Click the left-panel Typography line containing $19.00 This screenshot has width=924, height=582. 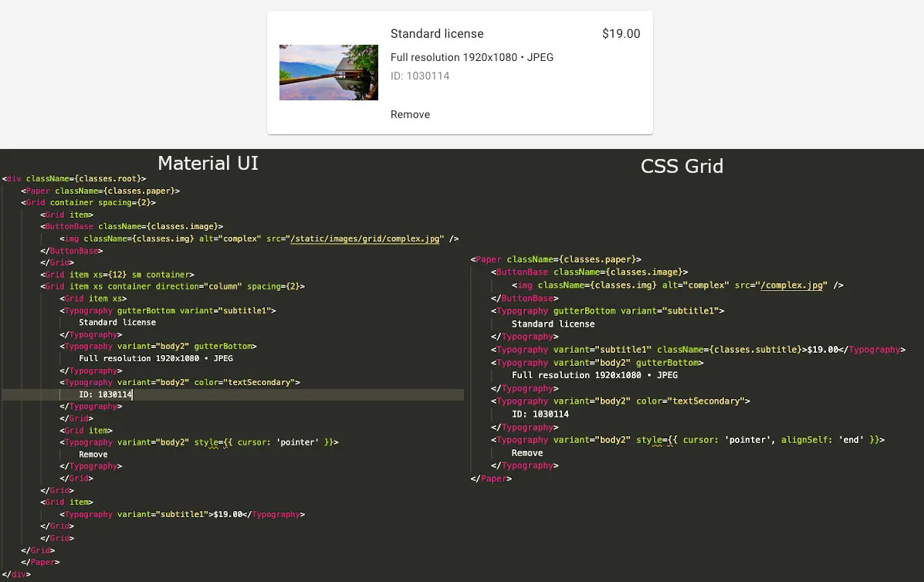182,514
